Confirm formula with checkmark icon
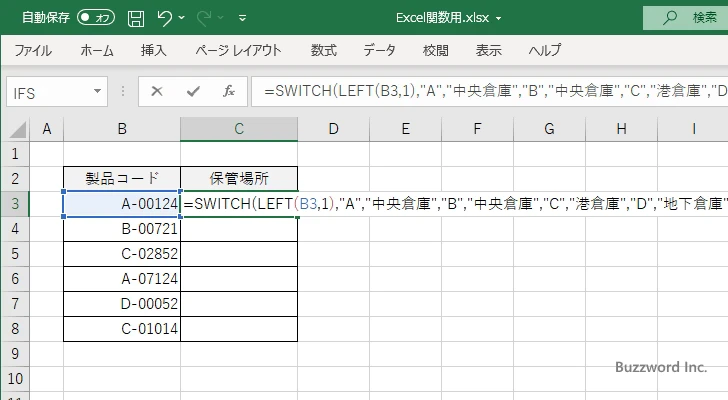Screen dimensions: 728x400 193,91
